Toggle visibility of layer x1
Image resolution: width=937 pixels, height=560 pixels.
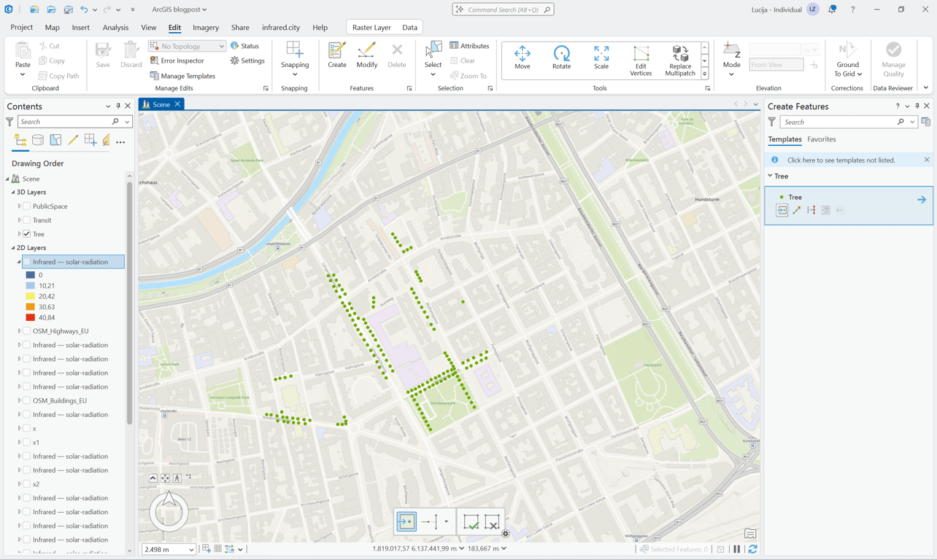point(27,443)
